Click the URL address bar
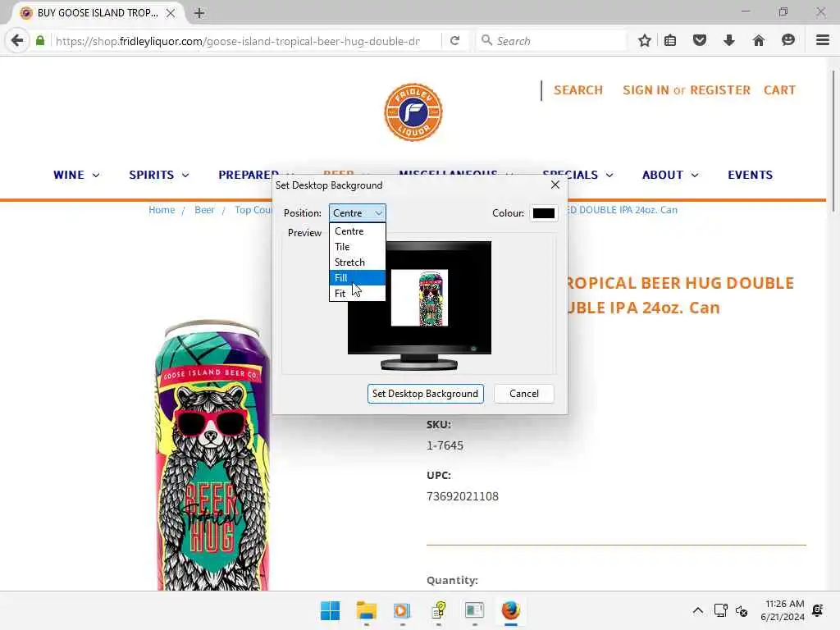 click(x=238, y=41)
